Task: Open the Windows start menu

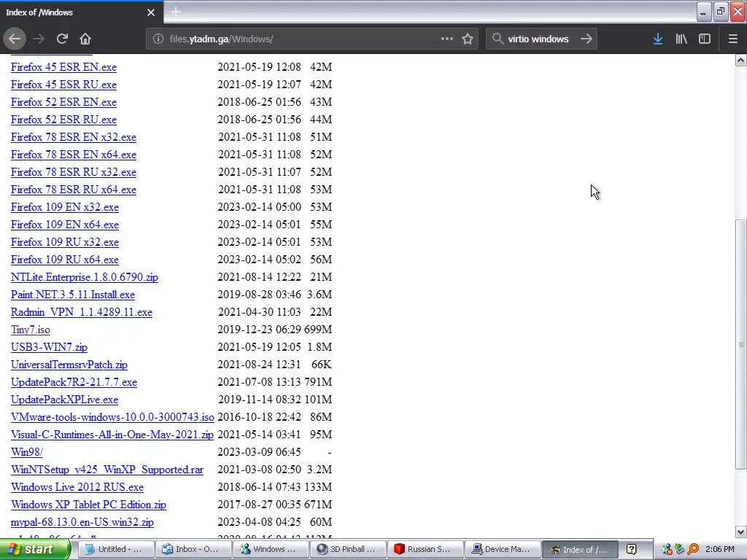Action: (34, 549)
